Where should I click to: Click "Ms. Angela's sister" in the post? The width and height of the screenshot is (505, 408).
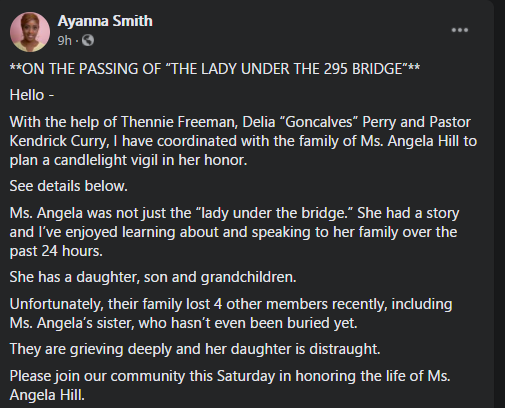pos(72,323)
